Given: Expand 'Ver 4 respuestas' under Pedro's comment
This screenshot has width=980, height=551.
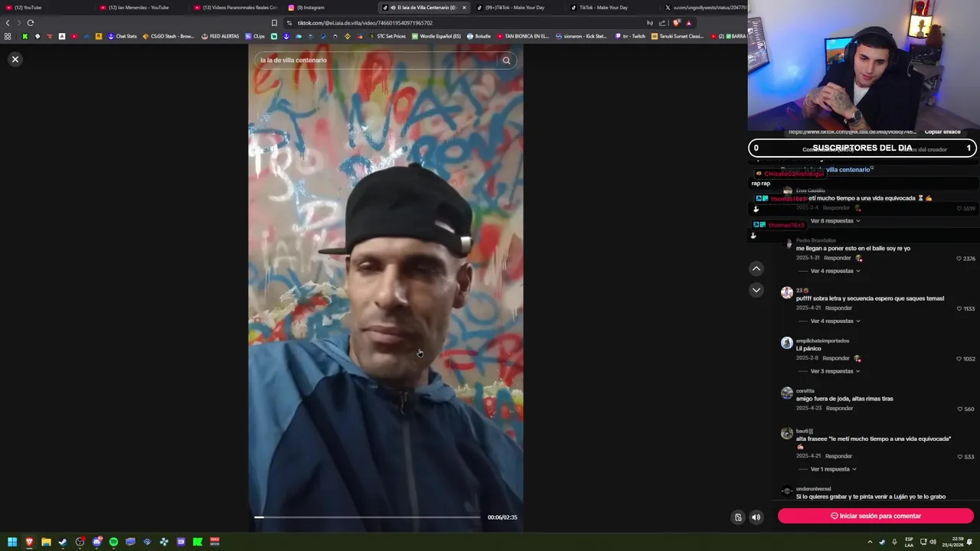Looking at the screenshot, I should pyautogui.click(x=835, y=271).
